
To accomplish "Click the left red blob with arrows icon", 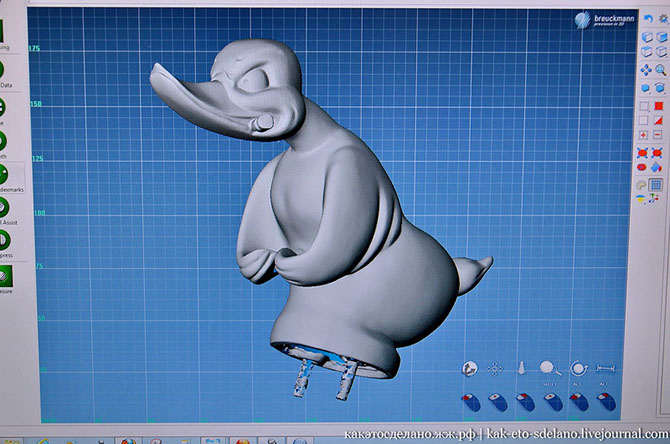I will pyautogui.click(x=642, y=153).
